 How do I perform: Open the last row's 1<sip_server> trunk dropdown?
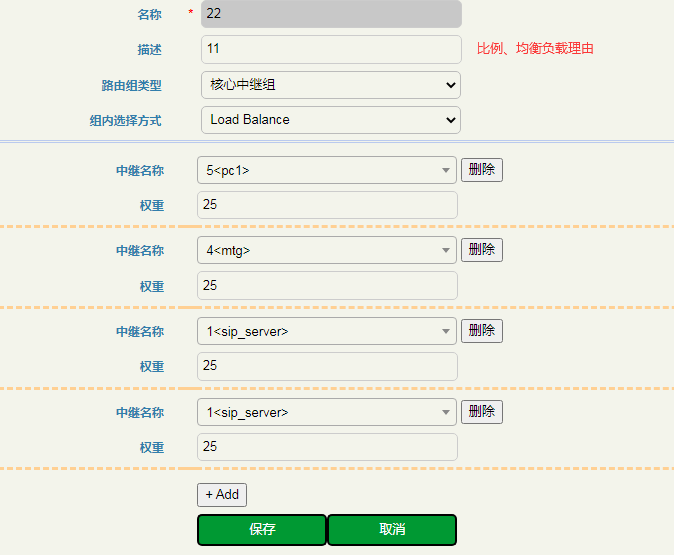click(x=326, y=412)
